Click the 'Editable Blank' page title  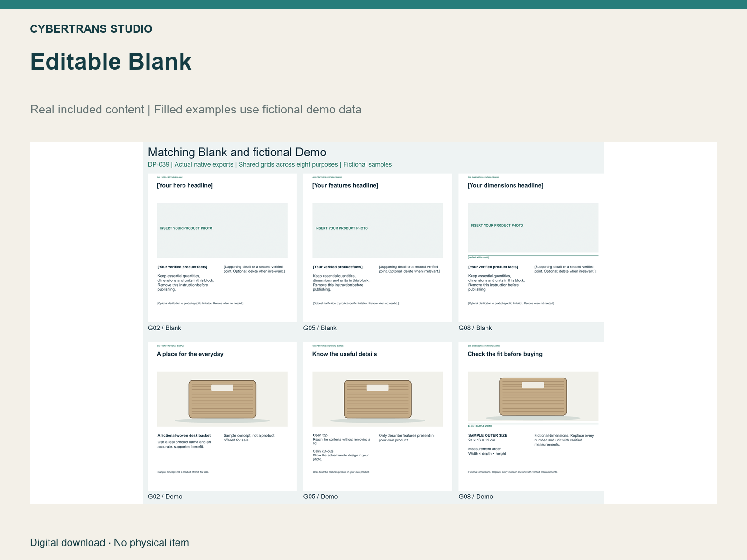111,62
